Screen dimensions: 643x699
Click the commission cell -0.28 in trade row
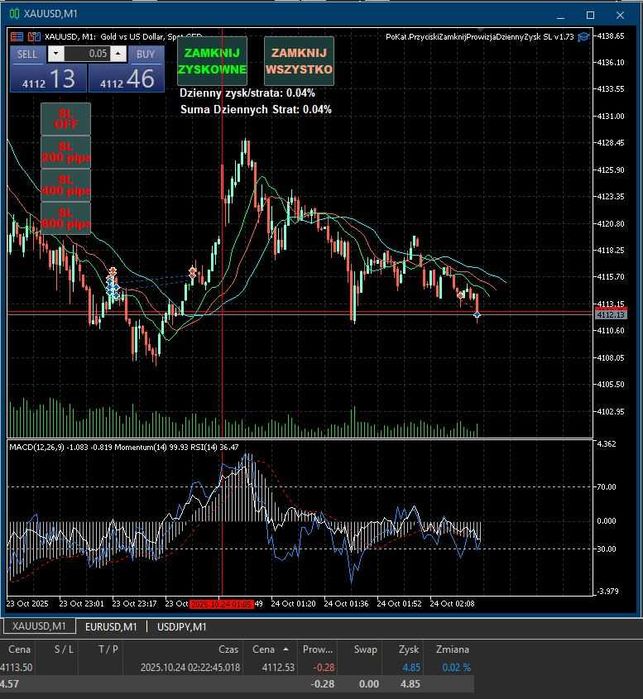point(324,667)
